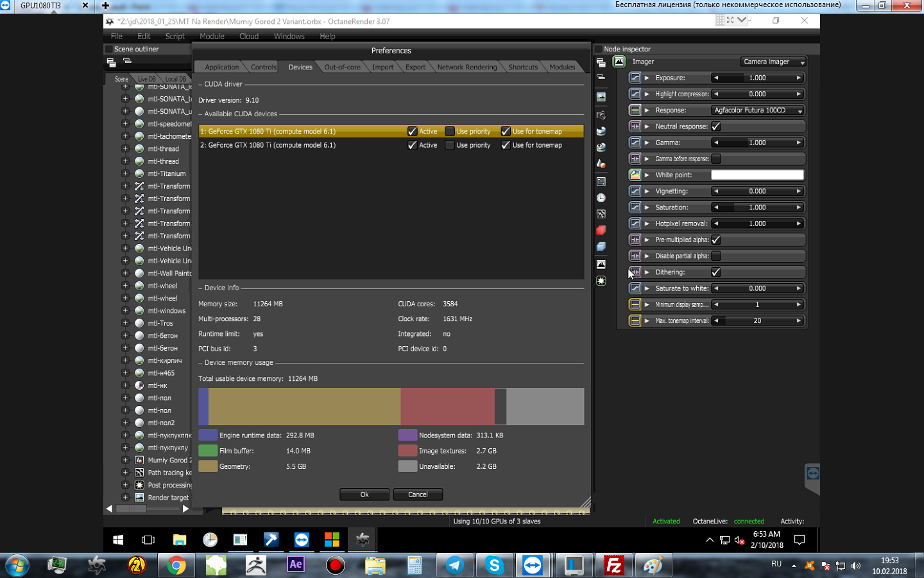Screen dimensions: 924x578
Task: Open the Camera imager type dropdown
Action: point(773,62)
